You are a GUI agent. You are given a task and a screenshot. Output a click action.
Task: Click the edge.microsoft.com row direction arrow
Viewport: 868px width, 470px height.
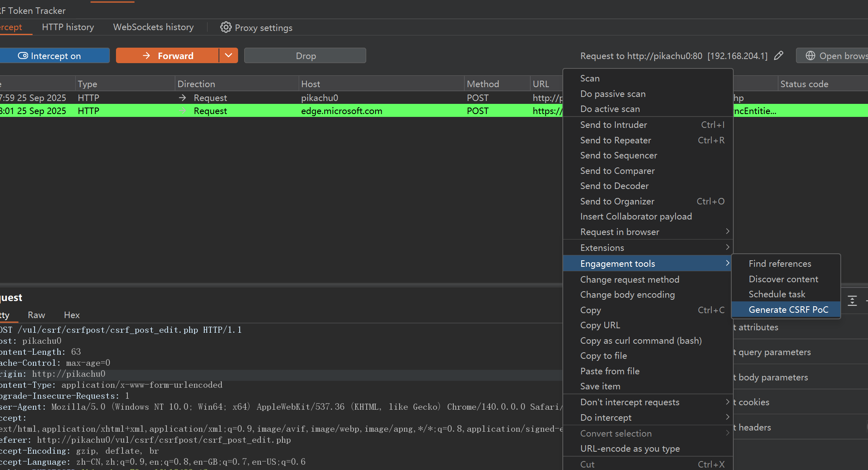click(x=182, y=111)
